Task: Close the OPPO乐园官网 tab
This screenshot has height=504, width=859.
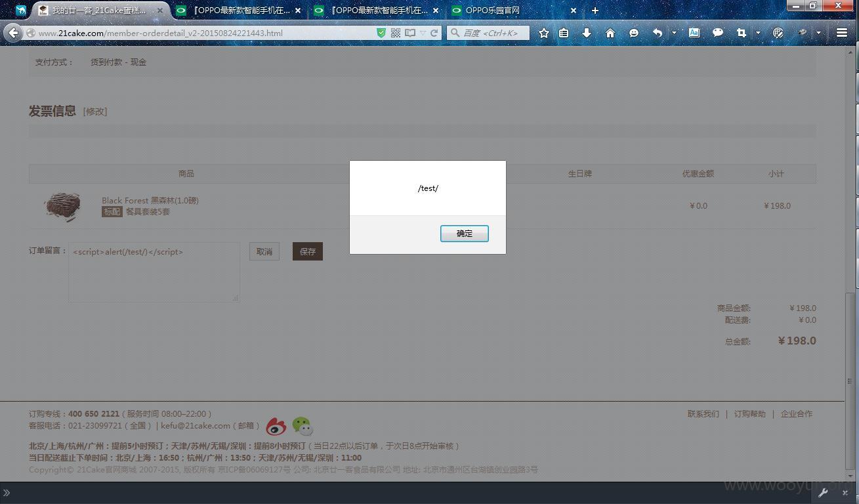Action: (x=574, y=10)
